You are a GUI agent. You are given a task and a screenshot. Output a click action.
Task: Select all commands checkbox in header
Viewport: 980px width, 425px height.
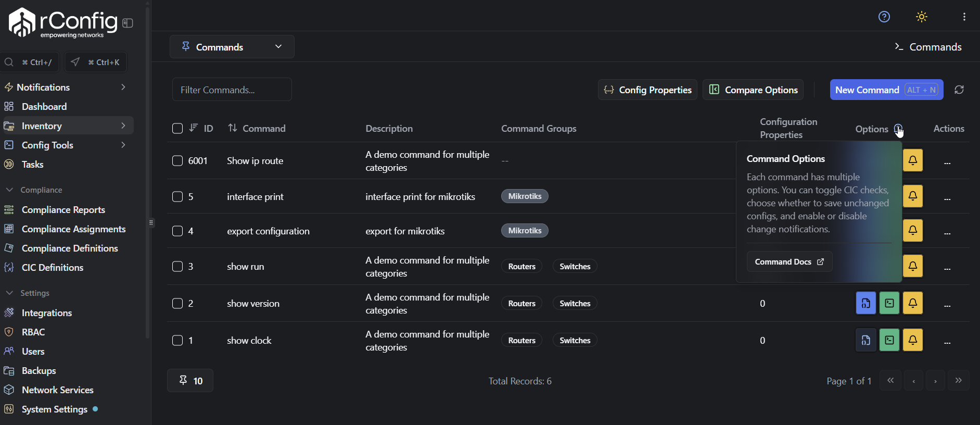177,128
